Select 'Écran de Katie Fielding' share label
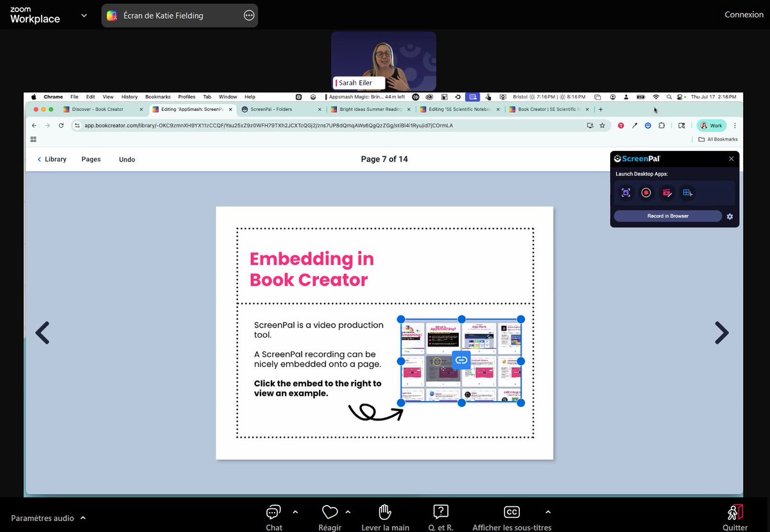 pyautogui.click(x=163, y=16)
